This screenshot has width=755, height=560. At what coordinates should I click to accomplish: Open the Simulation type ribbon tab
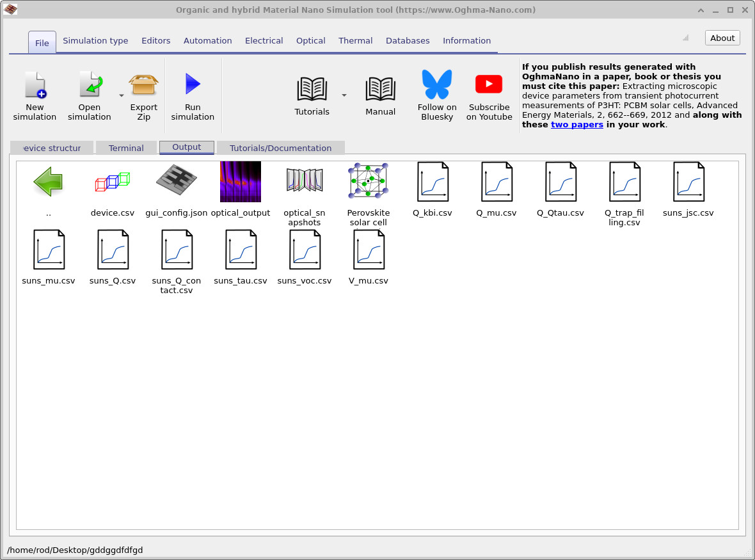(x=95, y=40)
